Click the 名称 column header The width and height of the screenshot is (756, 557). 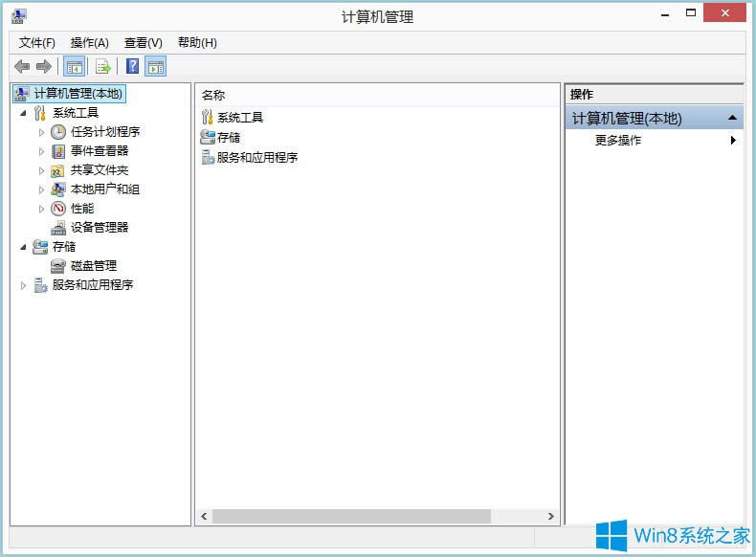pos(213,95)
